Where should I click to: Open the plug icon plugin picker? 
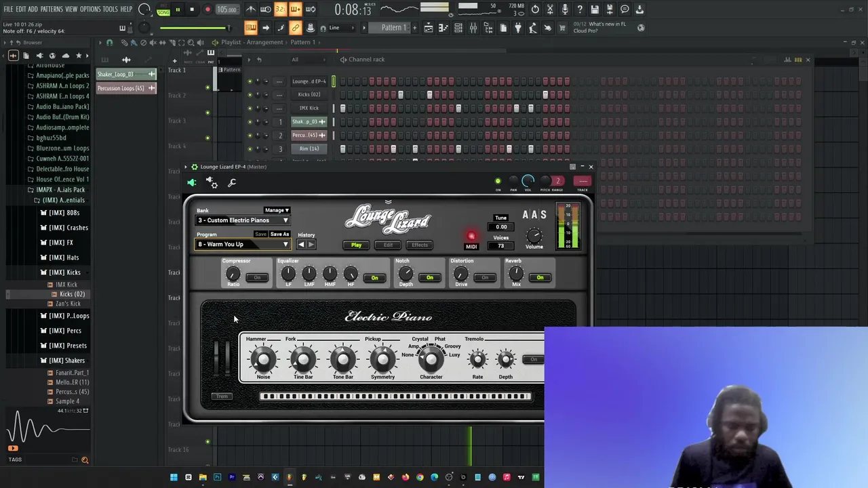point(517,28)
